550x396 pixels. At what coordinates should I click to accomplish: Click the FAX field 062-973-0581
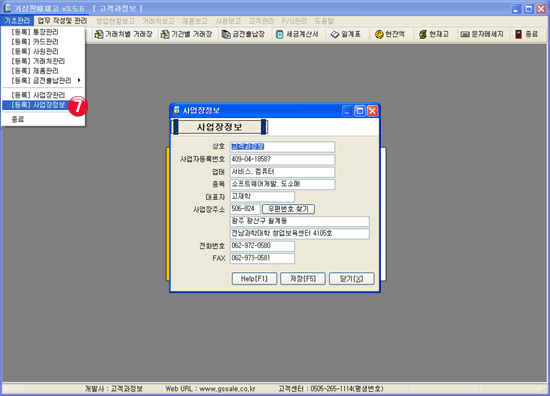(262, 258)
